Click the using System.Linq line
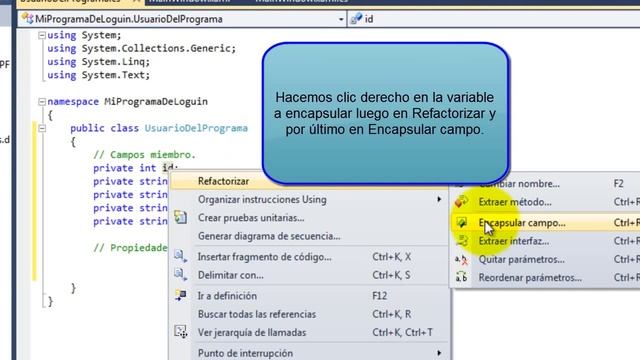This screenshot has height=360, width=640. 98,62
